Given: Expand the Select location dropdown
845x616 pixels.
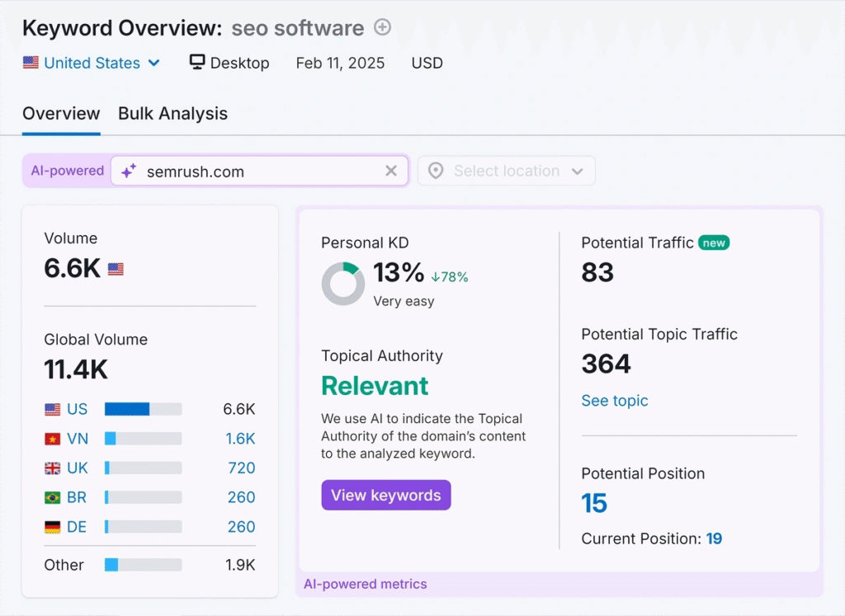Looking at the screenshot, I should point(506,171).
